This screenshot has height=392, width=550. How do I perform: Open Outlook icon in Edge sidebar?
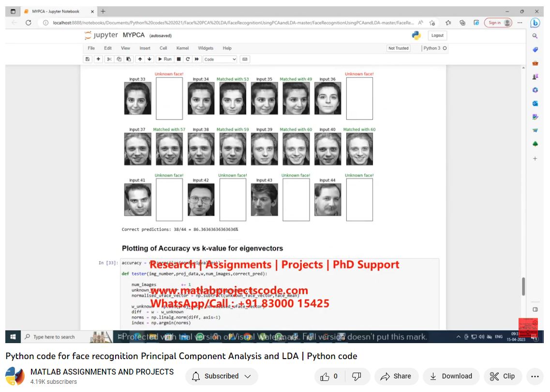pos(535,104)
